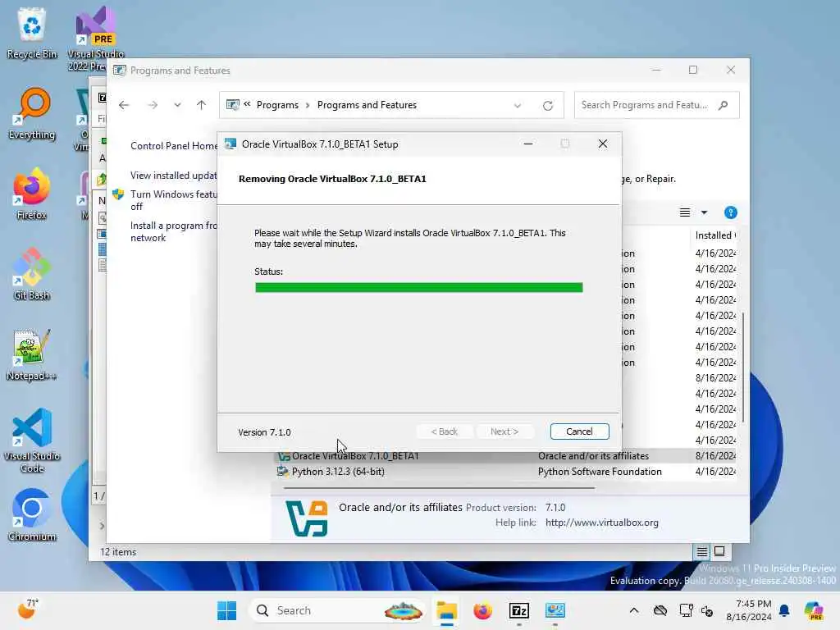The image size is (840, 630).
Task: Go back in Programs and Features
Action: 124,105
